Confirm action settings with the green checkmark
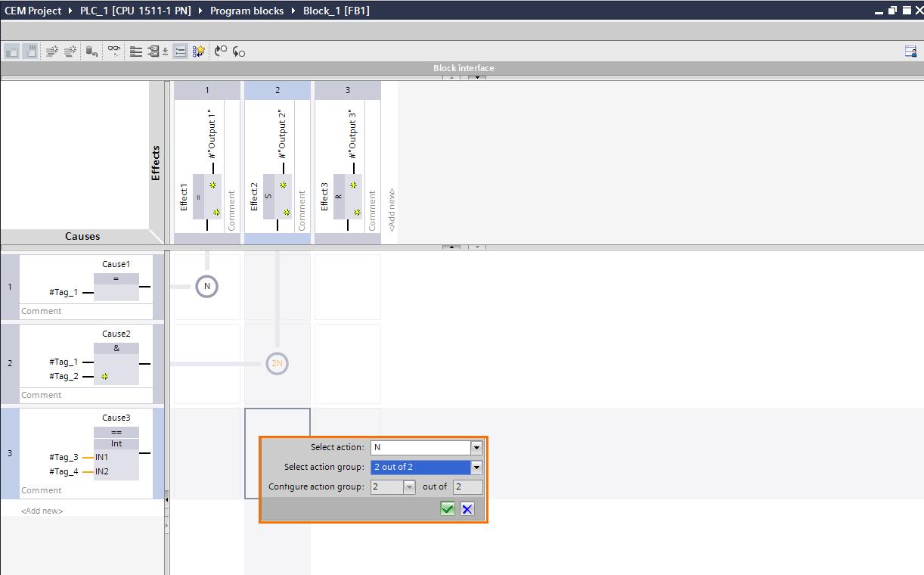 [x=447, y=508]
